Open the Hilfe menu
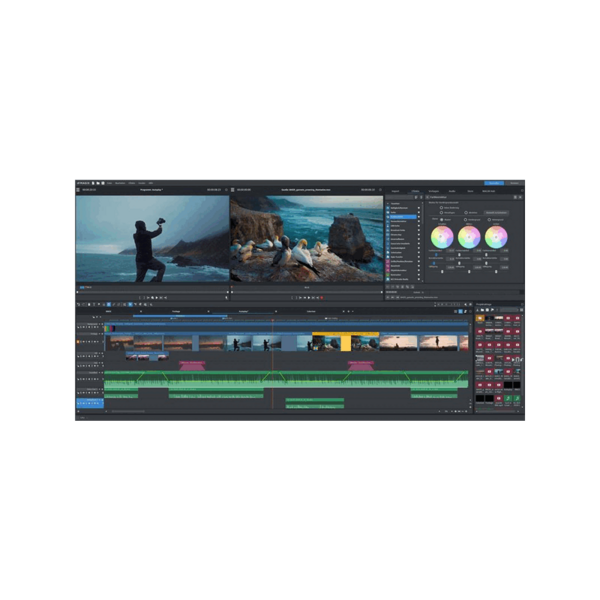The width and height of the screenshot is (600, 600). pyautogui.click(x=151, y=183)
